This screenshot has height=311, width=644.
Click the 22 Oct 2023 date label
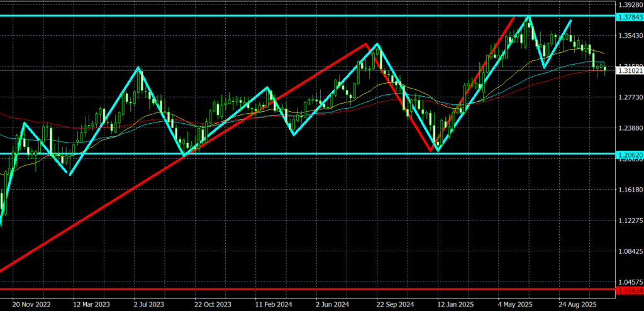tap(213, 302)
